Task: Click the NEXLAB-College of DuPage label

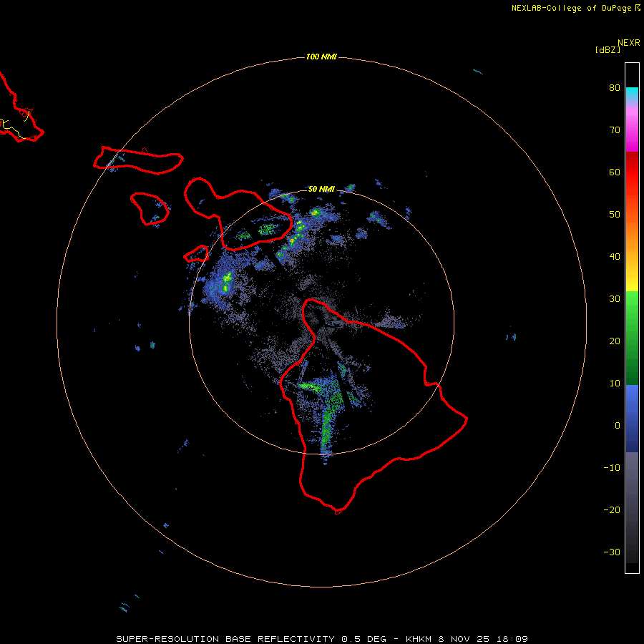Action: click(572, 8)
